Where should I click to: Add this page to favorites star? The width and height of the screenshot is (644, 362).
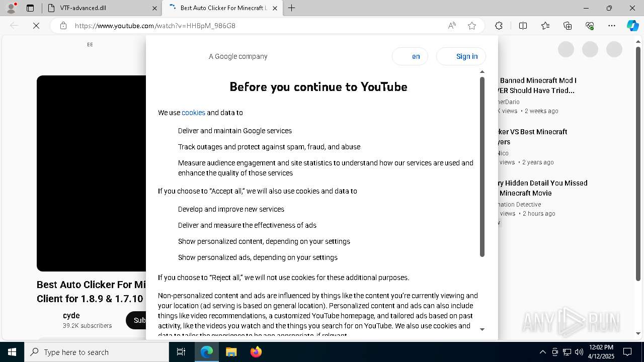[x=472, y=26]
